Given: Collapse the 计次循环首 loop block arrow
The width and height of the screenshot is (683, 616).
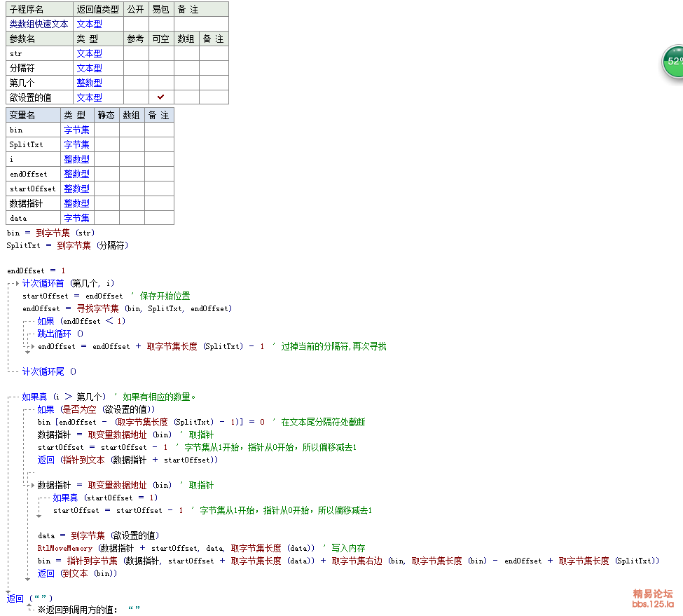Looking at the screenshot, I should 17,284.
